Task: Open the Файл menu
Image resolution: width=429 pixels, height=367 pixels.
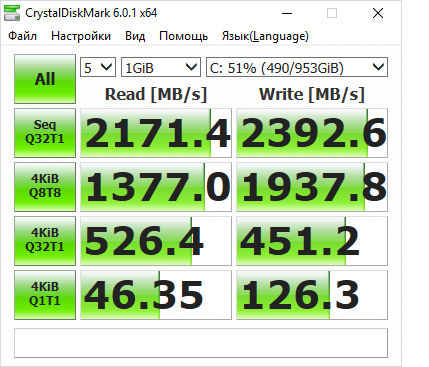Action: coord(22,36)
